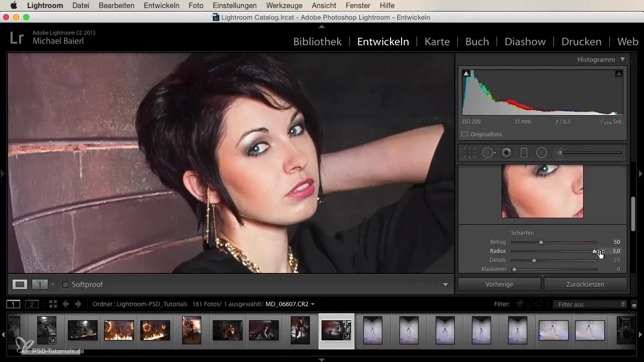Open the Diashow module
This screenshot has width=644, height=362.
[x=525, y=42]
